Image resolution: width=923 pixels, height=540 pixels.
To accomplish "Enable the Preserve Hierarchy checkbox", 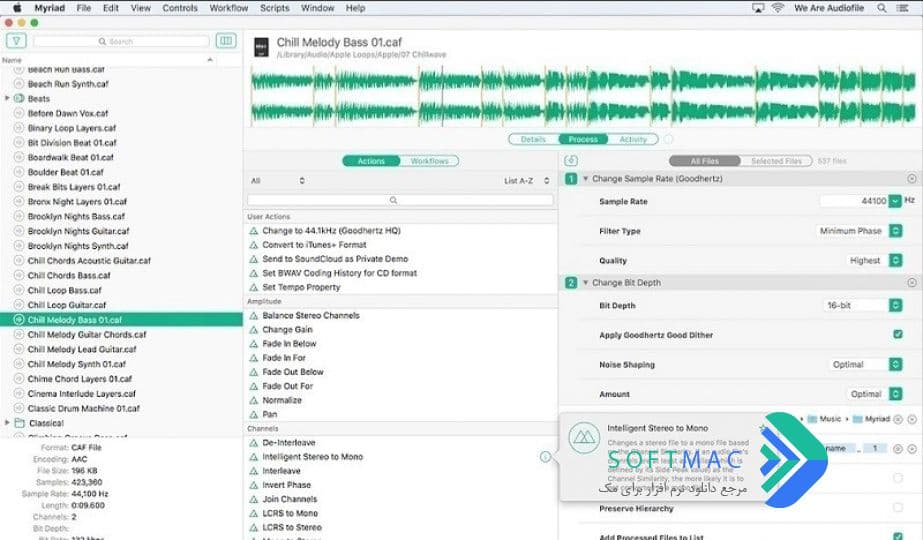I will [x=898, y=507].
